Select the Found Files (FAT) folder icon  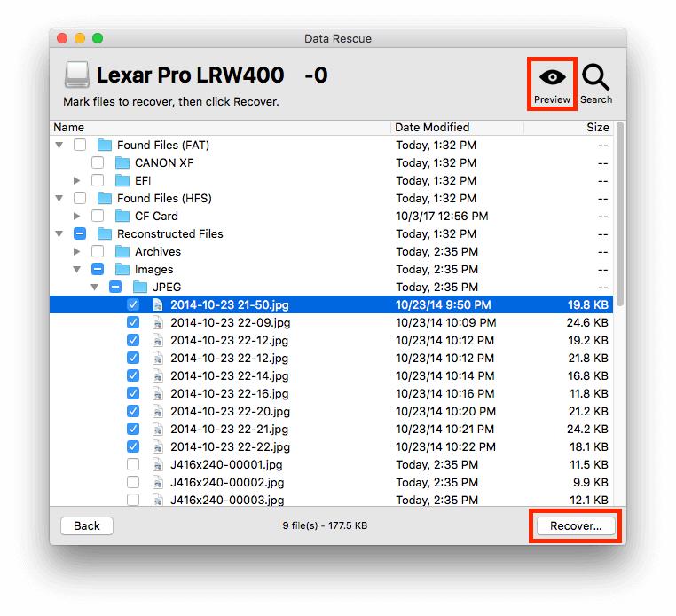pos(105,145)
